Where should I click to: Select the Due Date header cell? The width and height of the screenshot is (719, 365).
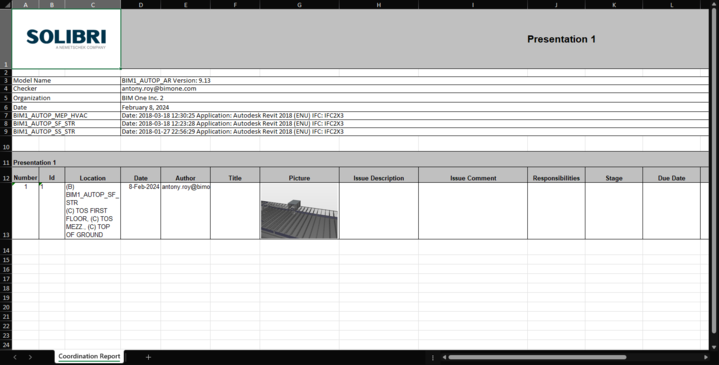[671, 178]
